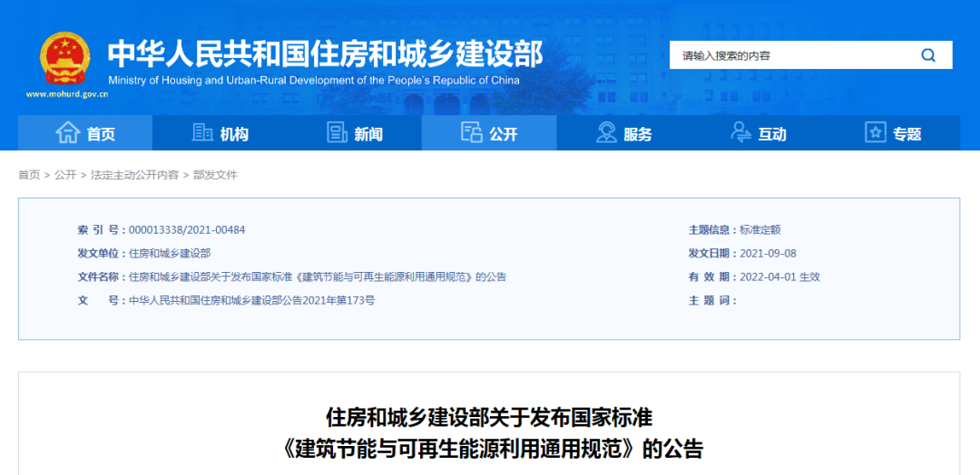Navigate to 法定主动公开内容 breadcrumb
980x475 pixels.
pos(134,175)
